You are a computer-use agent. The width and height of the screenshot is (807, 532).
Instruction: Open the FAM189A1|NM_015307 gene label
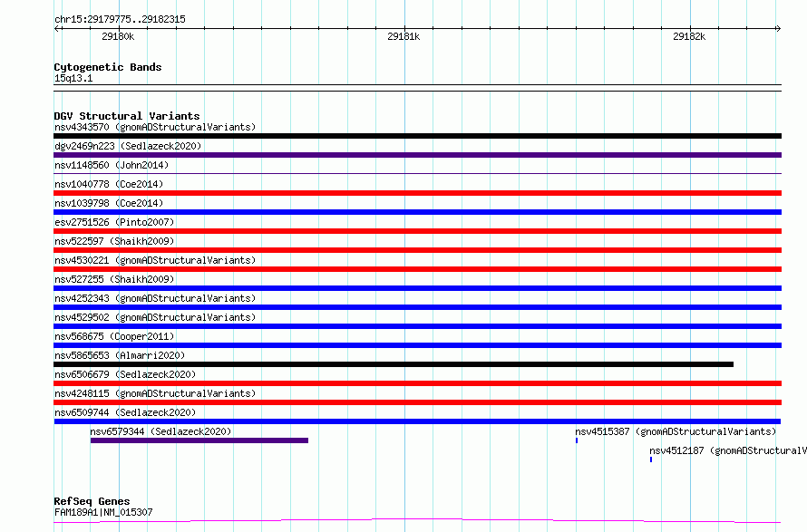(103, 512)
